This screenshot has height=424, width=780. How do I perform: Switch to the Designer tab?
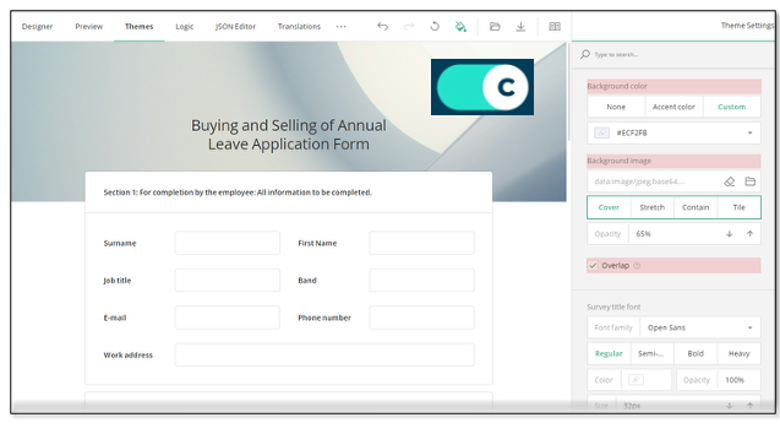(37, 26)
